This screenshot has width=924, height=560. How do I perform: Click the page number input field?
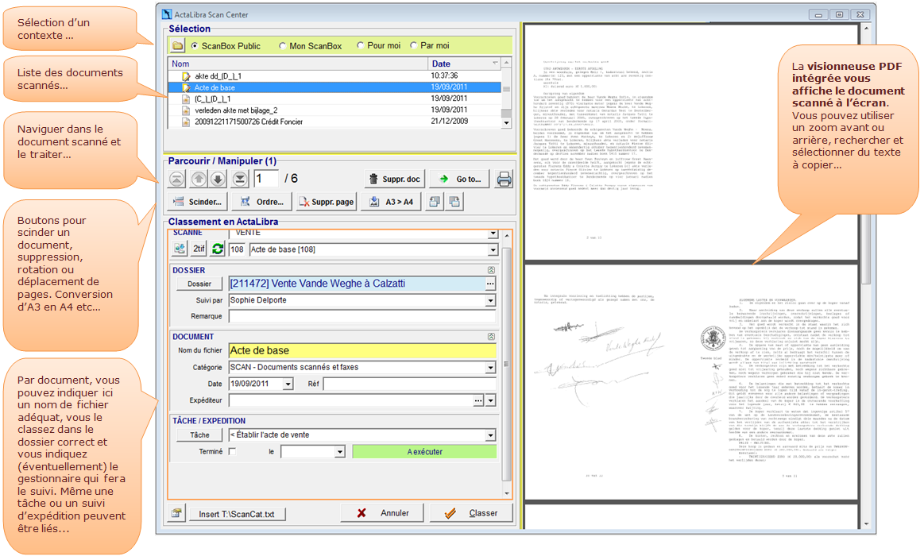coord(266,179)
